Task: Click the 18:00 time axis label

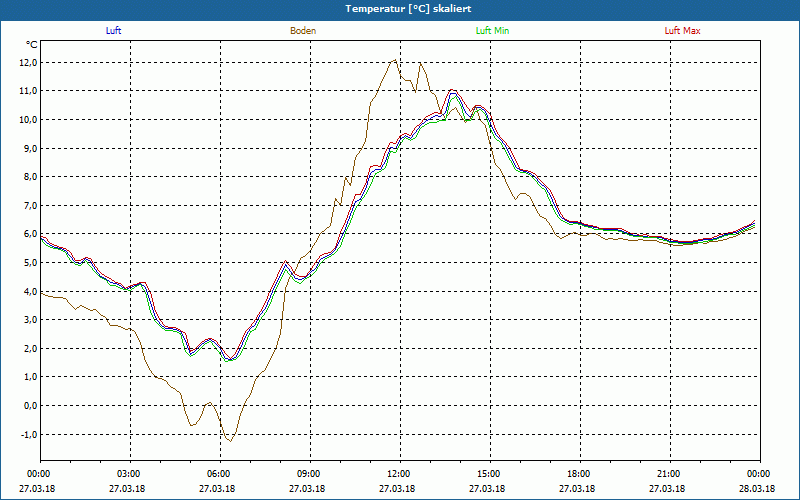Action: (581, 474)
